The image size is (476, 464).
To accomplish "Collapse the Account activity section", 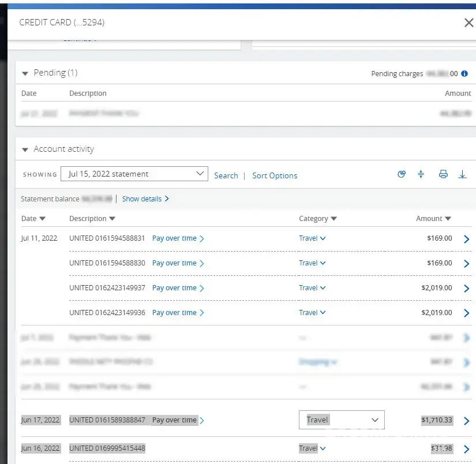I will pyautogui.click(x=25, y=149).
